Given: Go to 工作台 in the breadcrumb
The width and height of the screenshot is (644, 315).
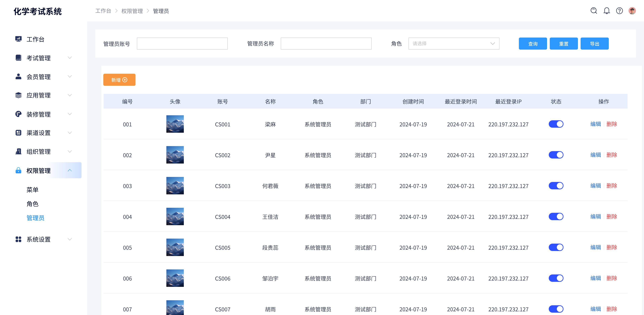Looking at the screenshot, I should (103, 11).
